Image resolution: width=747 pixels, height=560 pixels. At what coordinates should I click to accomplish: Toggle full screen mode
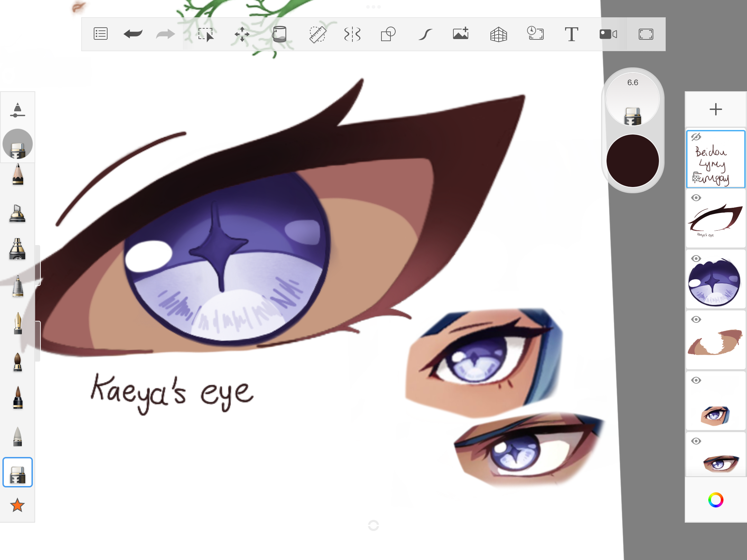pos(646,34)
